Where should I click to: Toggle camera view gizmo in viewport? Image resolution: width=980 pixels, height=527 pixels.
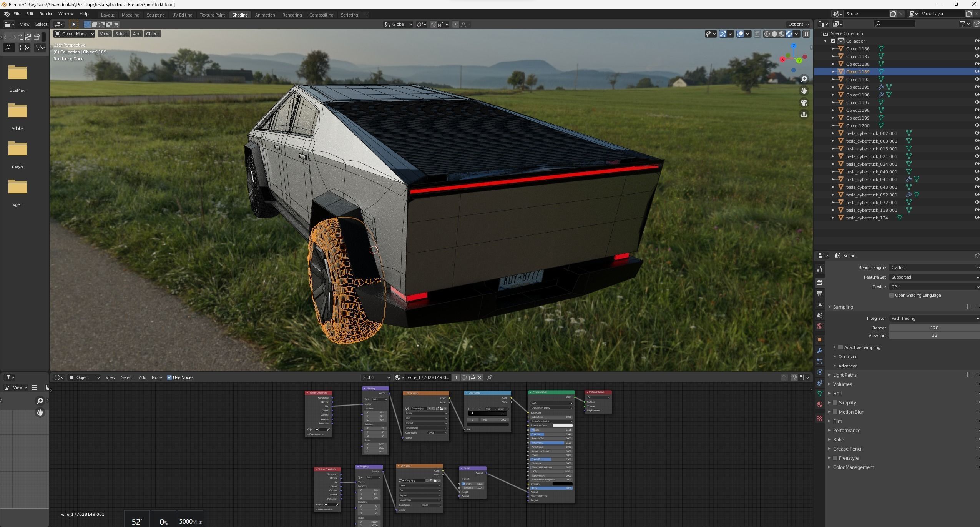[804, 103]
